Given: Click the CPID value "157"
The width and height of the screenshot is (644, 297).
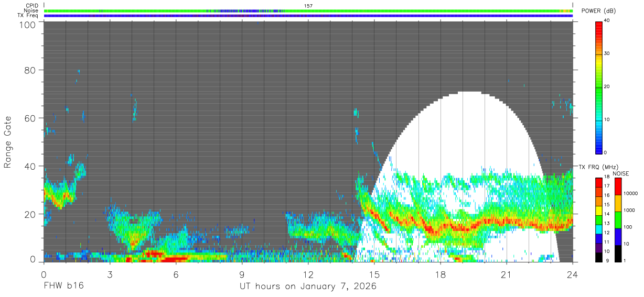Looking at the screenshot, I should tap(308, 6).
